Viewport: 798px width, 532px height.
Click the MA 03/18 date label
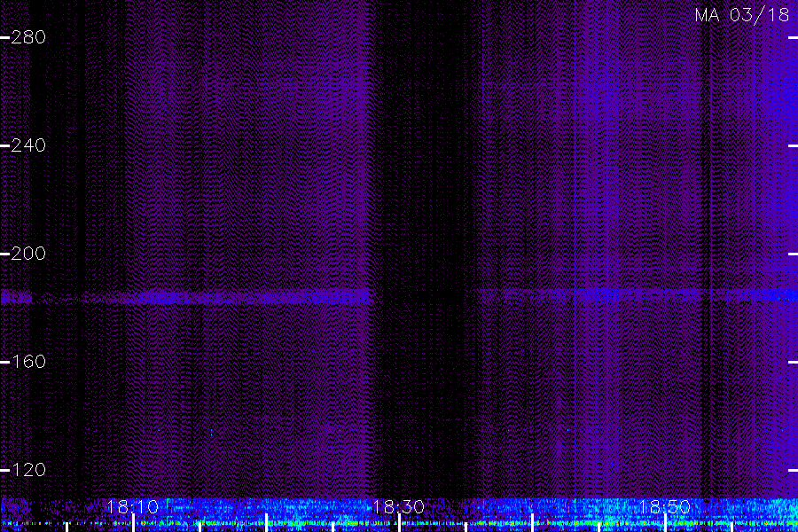click(x=742, y=15)
